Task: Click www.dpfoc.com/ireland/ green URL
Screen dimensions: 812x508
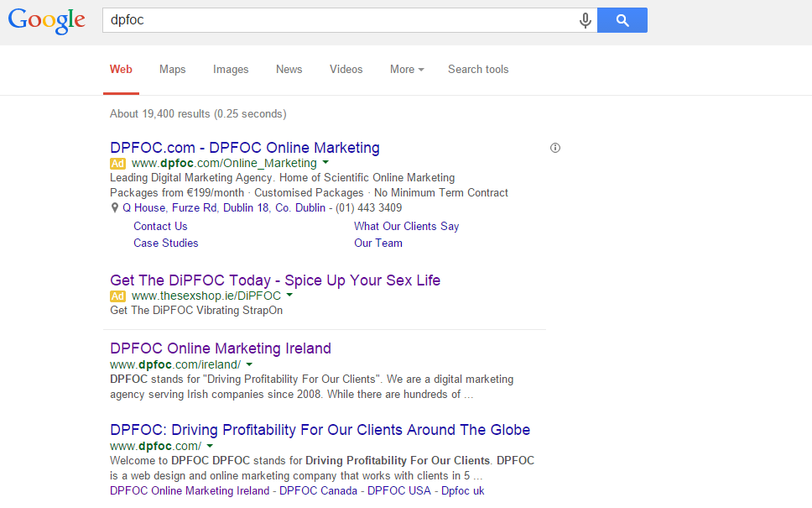Action: [x=175, y=365]
